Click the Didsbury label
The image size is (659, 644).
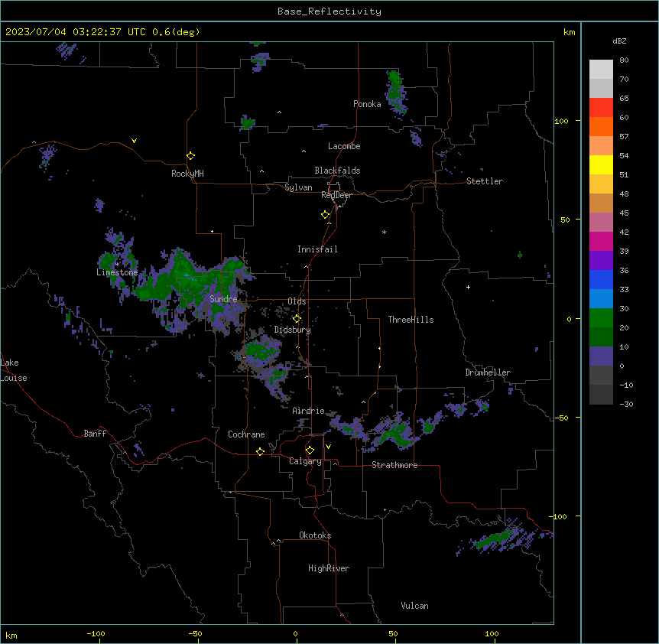point(293,330)
